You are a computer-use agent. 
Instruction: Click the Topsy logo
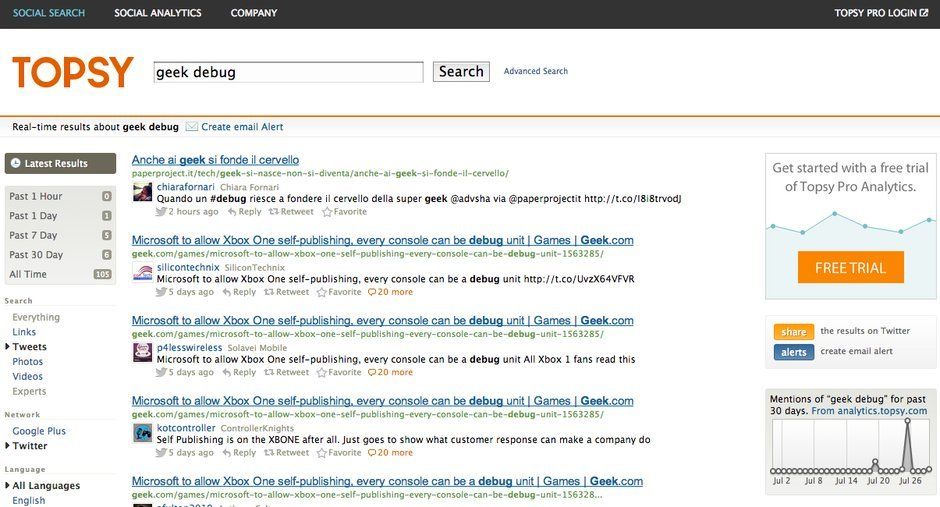point(73,73)
